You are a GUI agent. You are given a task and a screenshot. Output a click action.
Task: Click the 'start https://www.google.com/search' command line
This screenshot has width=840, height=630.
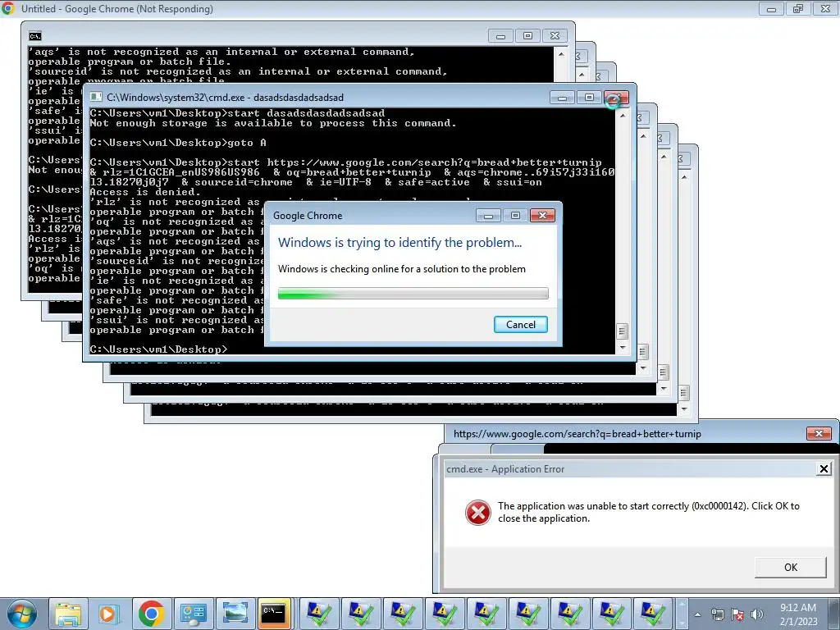(352, 172)
